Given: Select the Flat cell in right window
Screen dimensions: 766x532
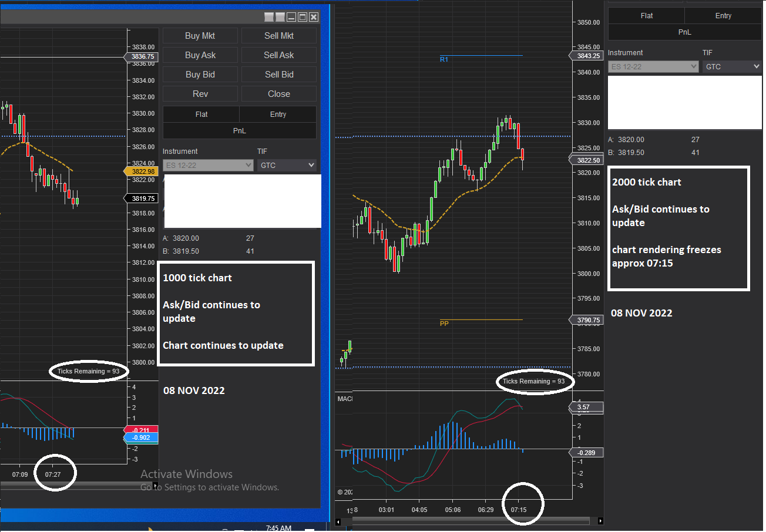Looking at the screenshot, I should click(x=647, y=16).
